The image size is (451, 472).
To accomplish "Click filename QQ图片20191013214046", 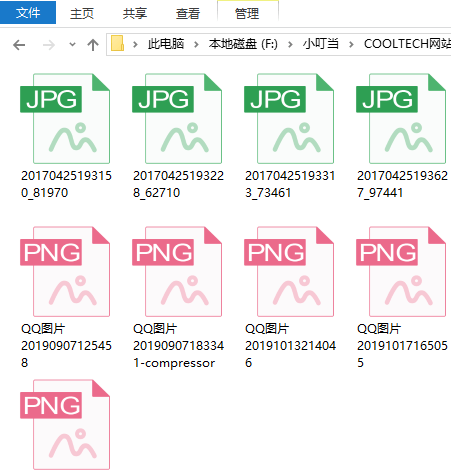I will point(290,345).
